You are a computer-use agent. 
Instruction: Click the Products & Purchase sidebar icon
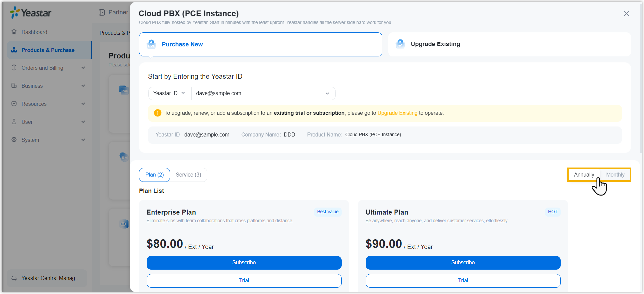pyautogui.click(x=14, y=50)
